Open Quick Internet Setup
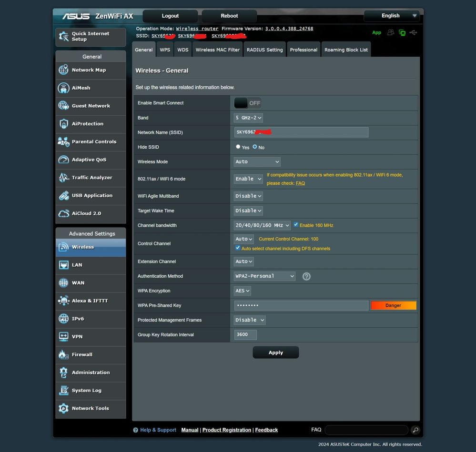This screenshot has height=452, width=476. [x=91, y=37]
